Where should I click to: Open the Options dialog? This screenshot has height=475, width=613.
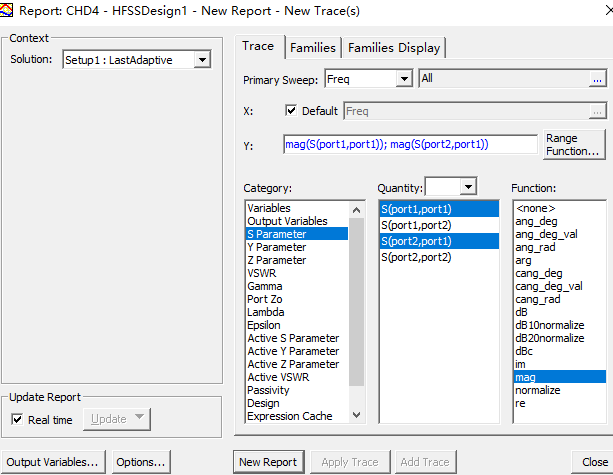[141, 462]
